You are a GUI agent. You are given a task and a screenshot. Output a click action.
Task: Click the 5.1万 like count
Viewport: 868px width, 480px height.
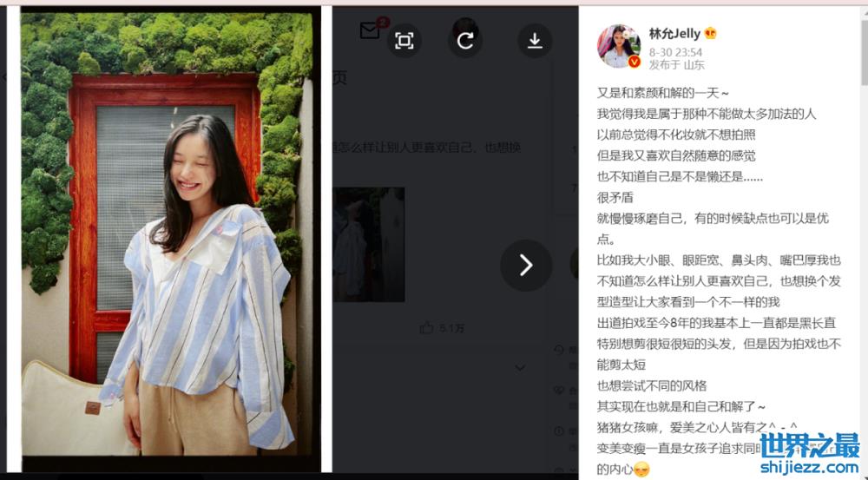click(x=451, y=328)
